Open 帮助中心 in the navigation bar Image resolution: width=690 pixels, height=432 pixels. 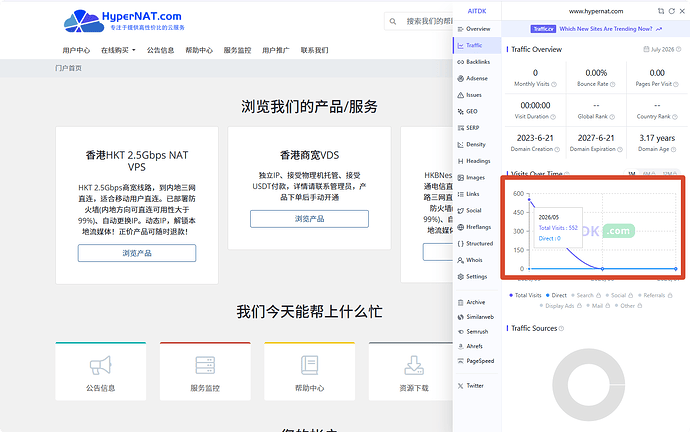(x=199, y=50)
